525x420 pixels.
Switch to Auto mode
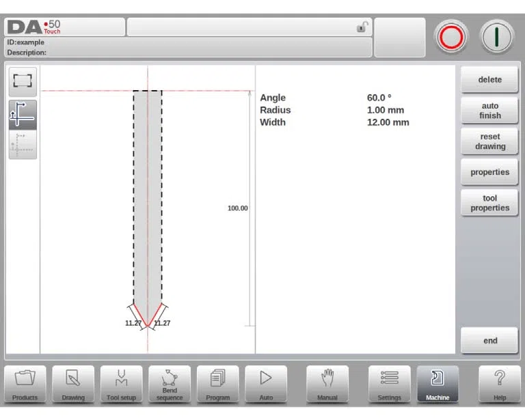[266, 384]
